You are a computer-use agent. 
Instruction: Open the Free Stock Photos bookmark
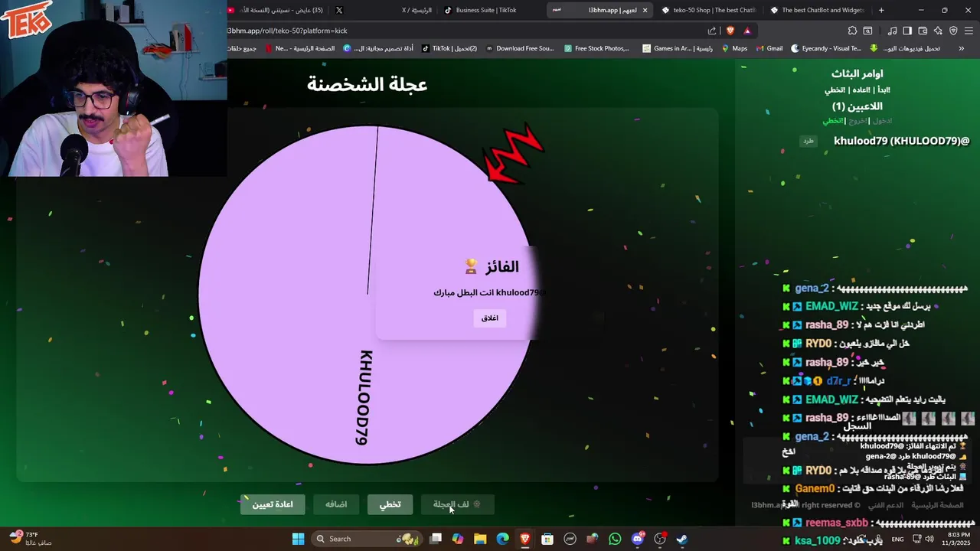(596, 48)
